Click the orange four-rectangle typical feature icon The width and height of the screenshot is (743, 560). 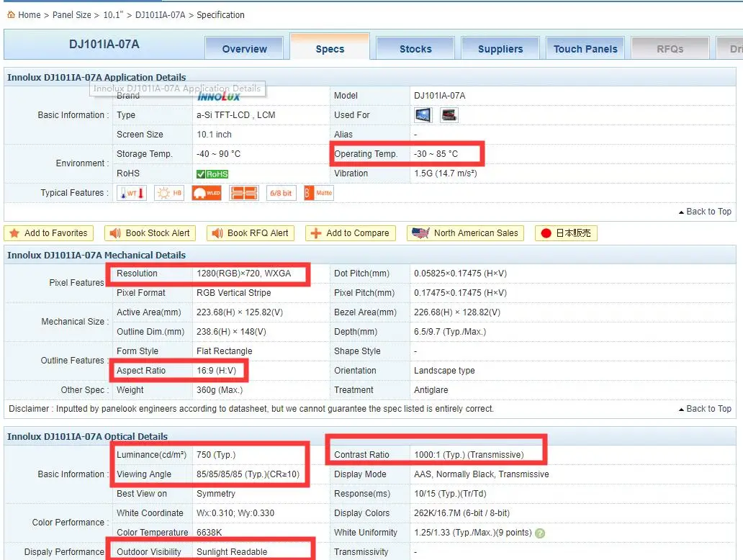pos(244,193)
